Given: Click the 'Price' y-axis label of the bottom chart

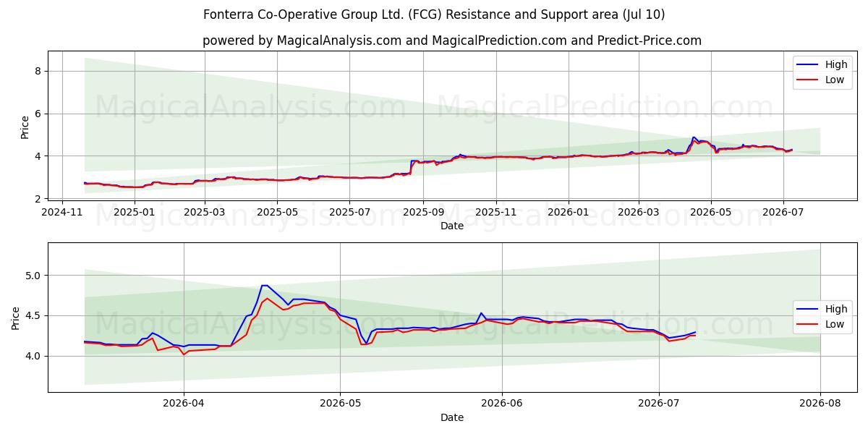Looking at the screenshot, I should tap(17, 318).
